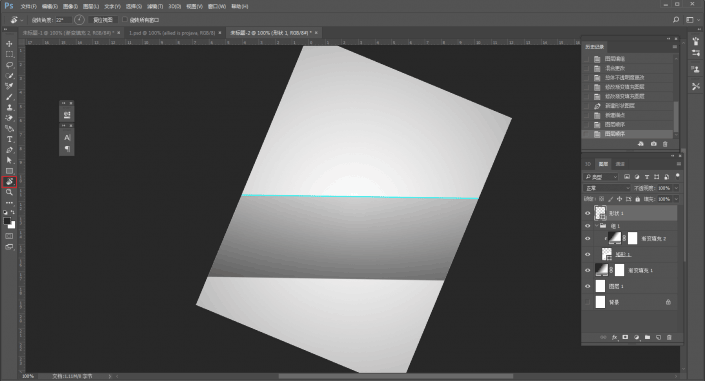This screenshot has width=705, height=381.
Task: Open the Character panel 'A' icon
Action: tap(67, 138)
